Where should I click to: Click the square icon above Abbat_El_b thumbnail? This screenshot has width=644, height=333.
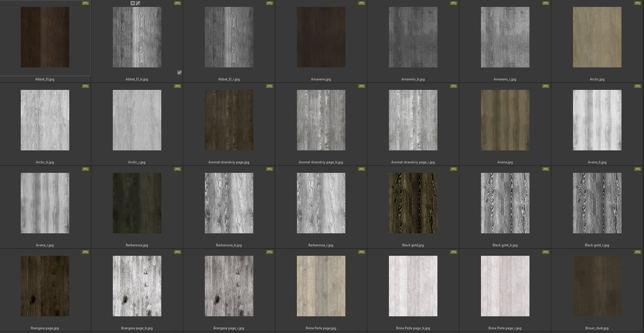click(132, 3)
